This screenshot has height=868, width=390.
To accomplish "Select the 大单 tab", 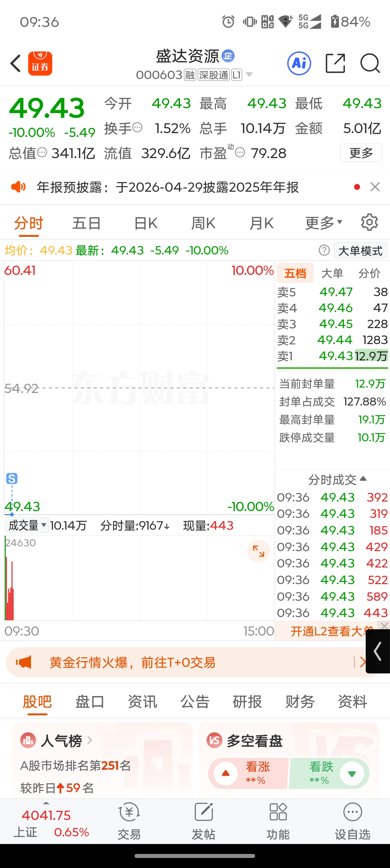I will click(x=332, y=273).
